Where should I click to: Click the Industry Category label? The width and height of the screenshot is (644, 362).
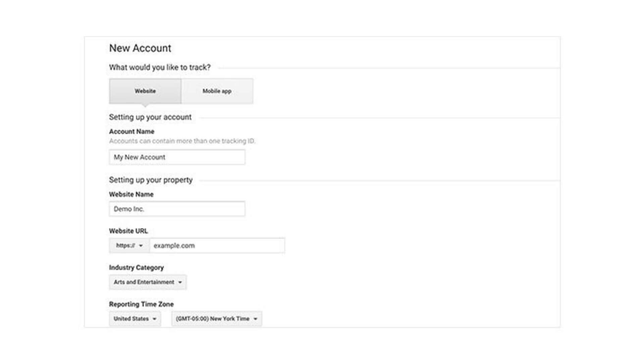136,268
